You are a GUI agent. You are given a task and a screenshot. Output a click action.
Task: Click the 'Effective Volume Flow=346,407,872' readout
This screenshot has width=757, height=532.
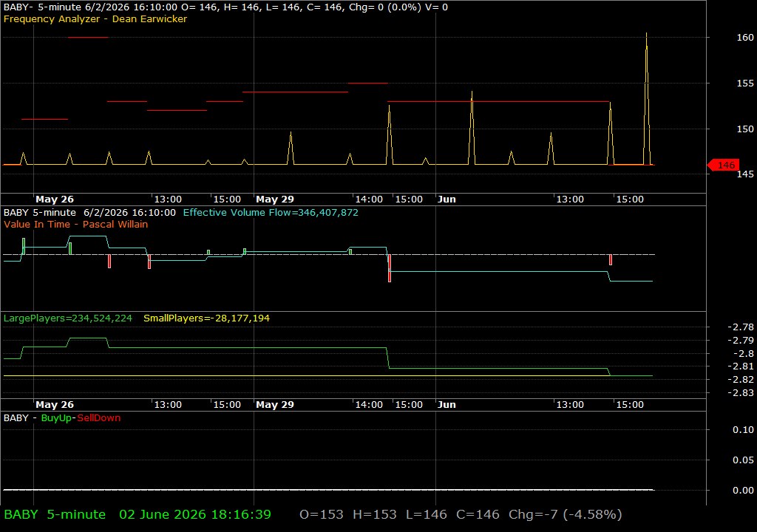[271, 212]
